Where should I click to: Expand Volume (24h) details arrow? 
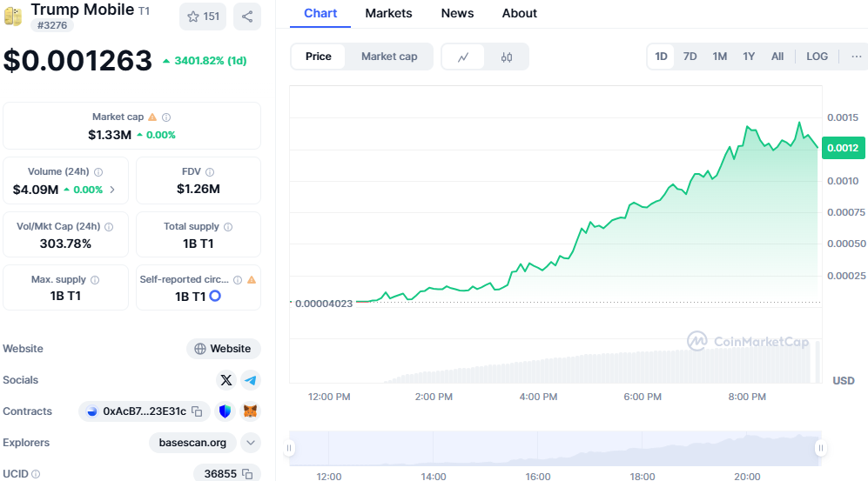[112, 190]
